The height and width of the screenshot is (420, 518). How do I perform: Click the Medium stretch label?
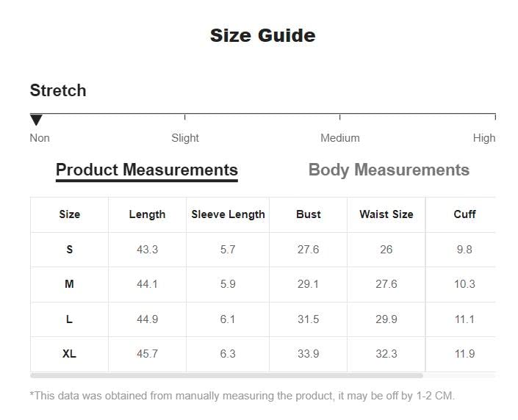coord(339,138)
